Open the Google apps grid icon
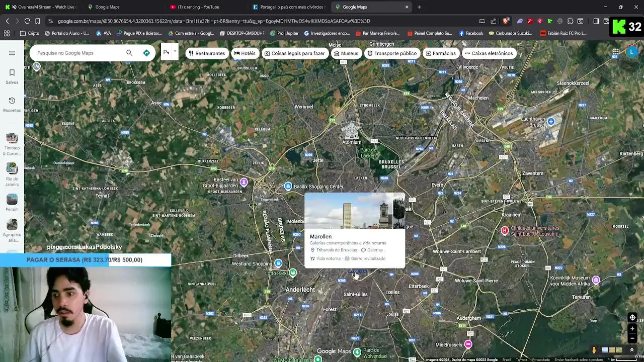The image size is (644, 362). (x=616, y=52)
